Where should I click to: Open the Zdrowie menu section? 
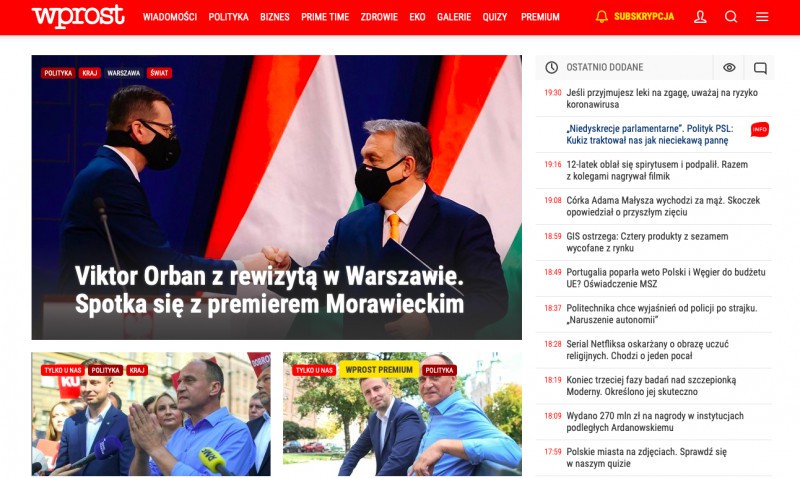tap(379, 17)
